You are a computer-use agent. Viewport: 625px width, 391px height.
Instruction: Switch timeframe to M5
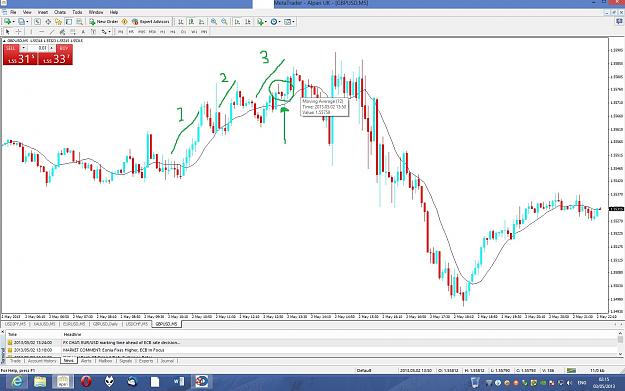click(131, 31)
